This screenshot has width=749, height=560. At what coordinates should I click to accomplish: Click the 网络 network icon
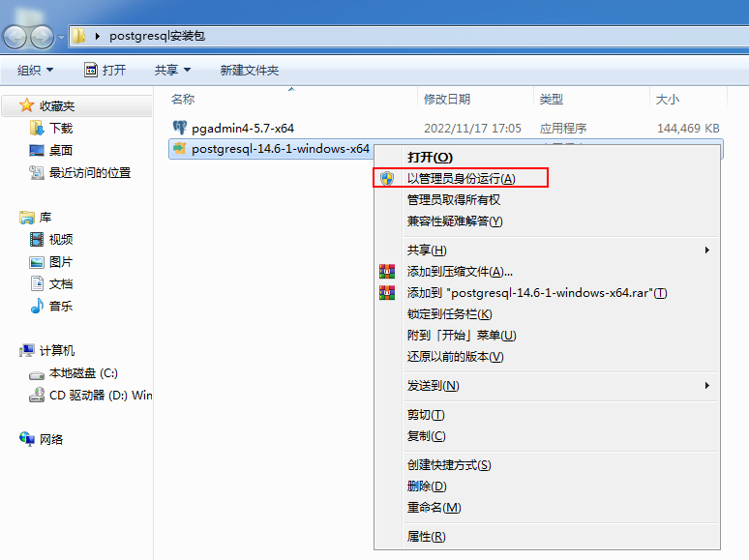pyautogui.click(x=27, y=439)
